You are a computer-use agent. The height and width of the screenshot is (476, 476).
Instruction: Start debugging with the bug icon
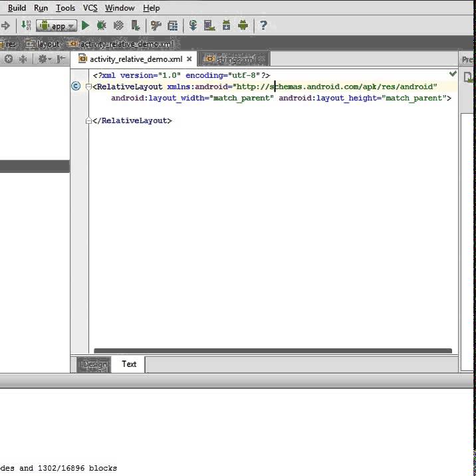pos(102,25)
